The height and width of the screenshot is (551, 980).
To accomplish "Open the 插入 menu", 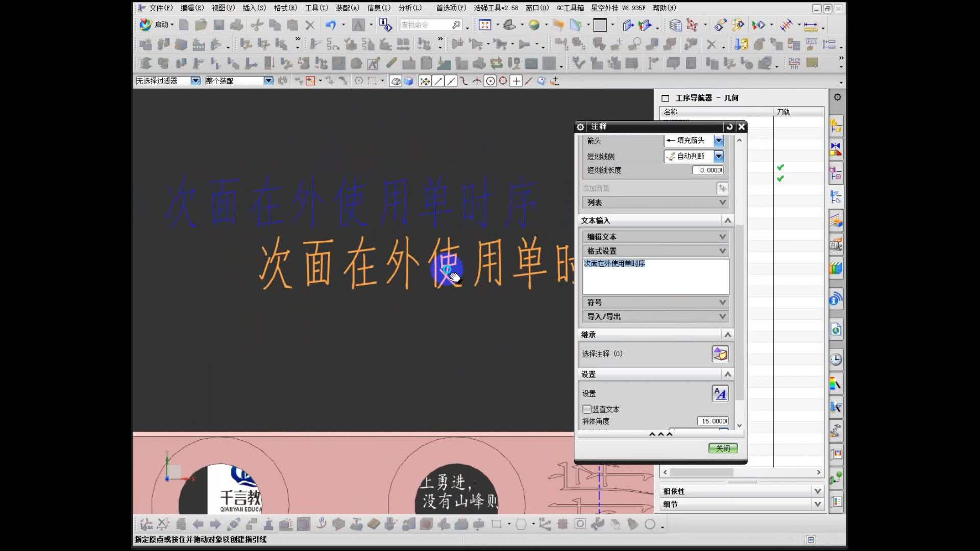I will 255,8.
